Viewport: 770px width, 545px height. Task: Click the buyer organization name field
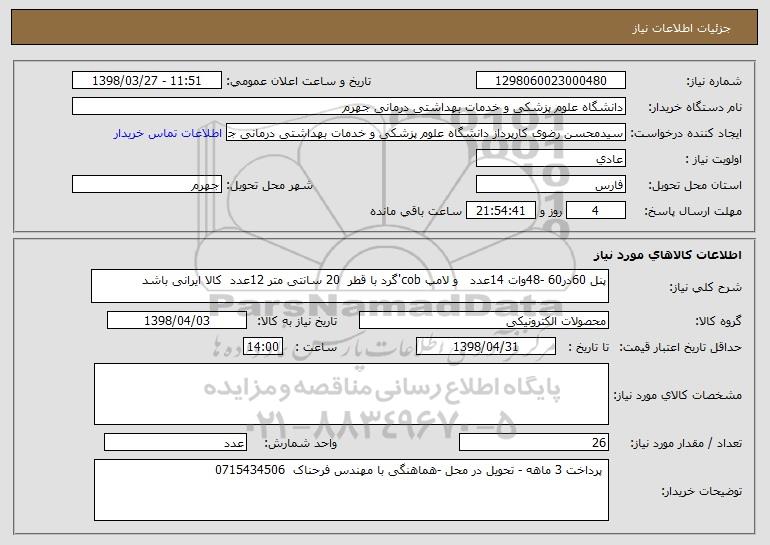[349, 107]
